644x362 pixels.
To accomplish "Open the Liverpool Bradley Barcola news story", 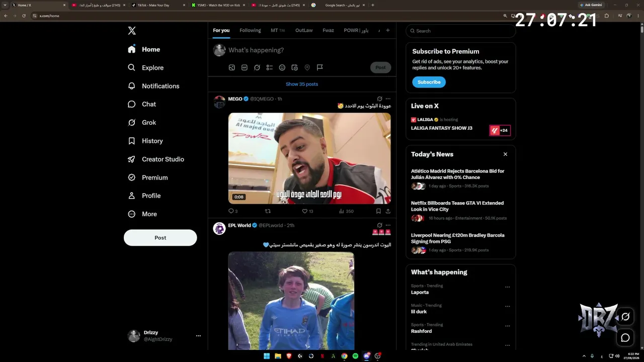I will click(460, 243).
